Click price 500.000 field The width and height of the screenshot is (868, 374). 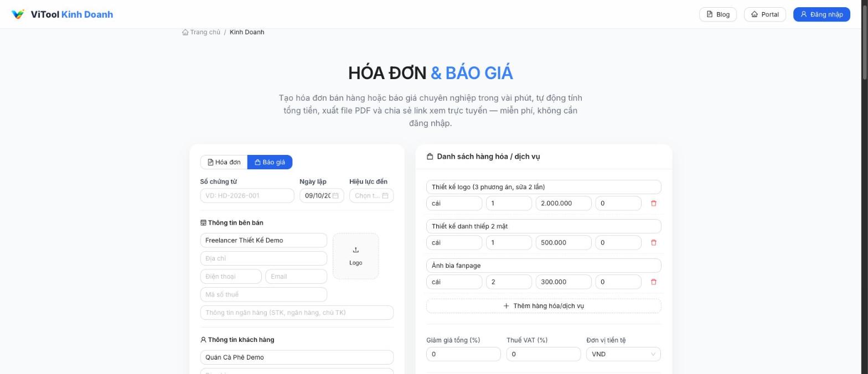(564, 242)
